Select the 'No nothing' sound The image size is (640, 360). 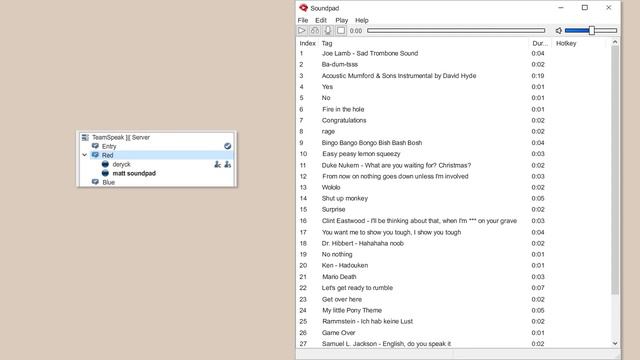tap(337, 254)
